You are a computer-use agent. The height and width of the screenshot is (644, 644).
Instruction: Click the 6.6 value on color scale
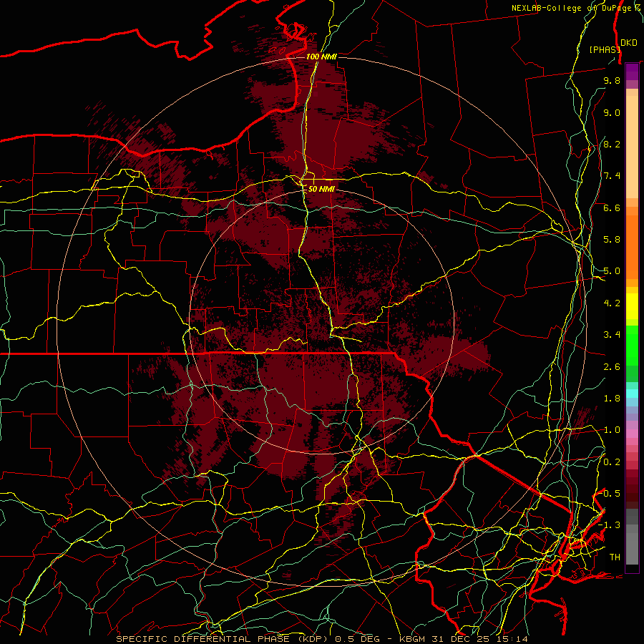[x=612, y=208]
